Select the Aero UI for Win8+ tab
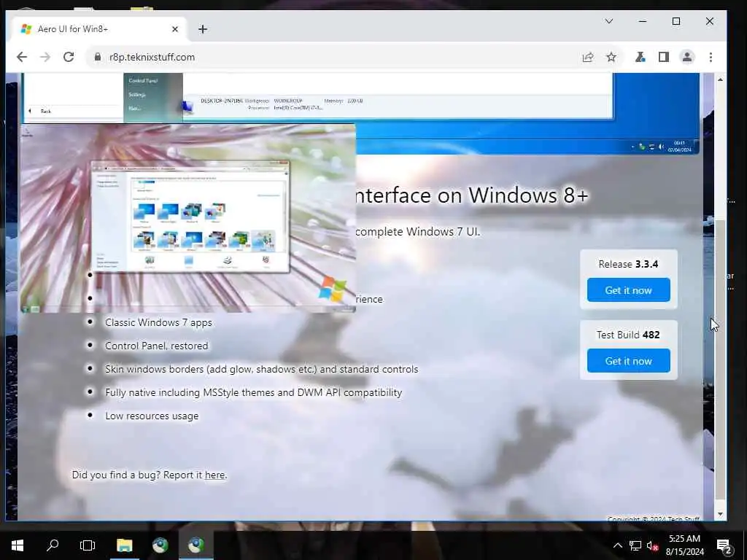 pos(99,29)
